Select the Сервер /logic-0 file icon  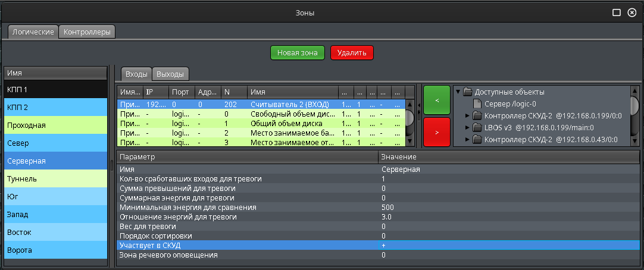click(x=477, y=104)
